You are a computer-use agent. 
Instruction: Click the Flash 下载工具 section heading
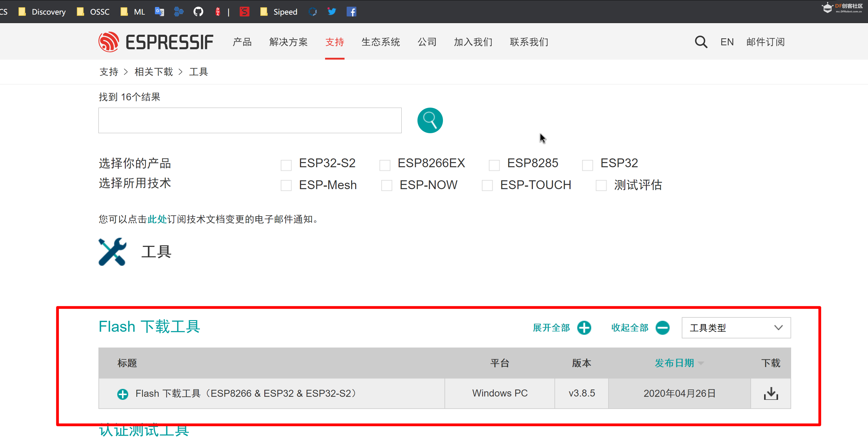[149, 326]
